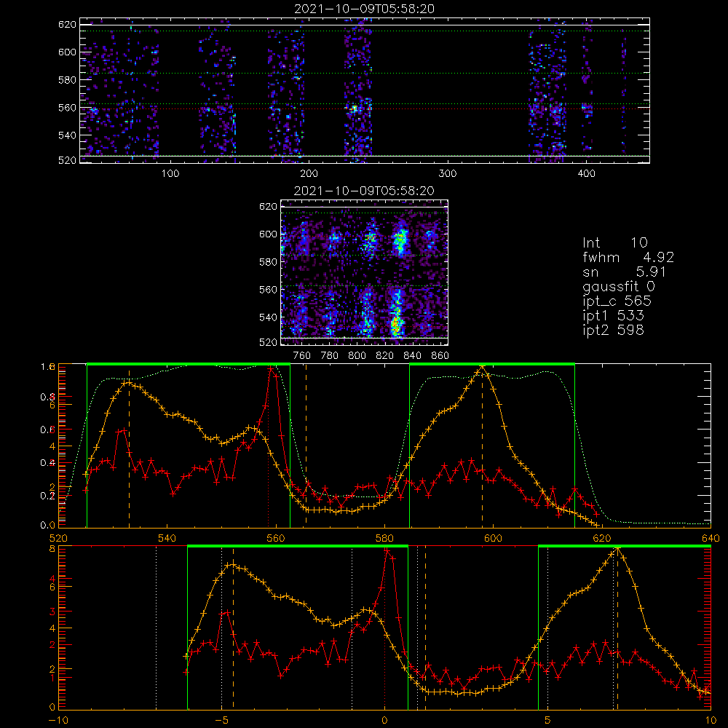Click orange x-axis label 620 of profile plot
The height and width of the screenshot is (728, 728).
coord(602,539)
